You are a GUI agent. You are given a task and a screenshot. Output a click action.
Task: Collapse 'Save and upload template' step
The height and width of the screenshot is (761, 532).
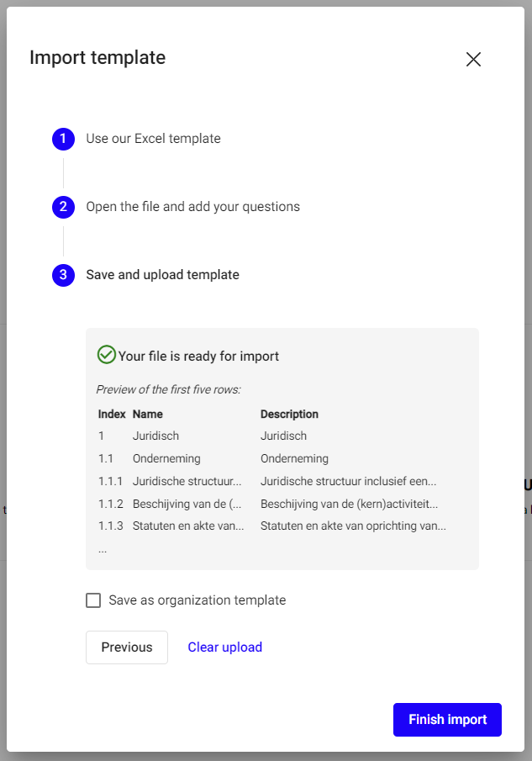162,275
